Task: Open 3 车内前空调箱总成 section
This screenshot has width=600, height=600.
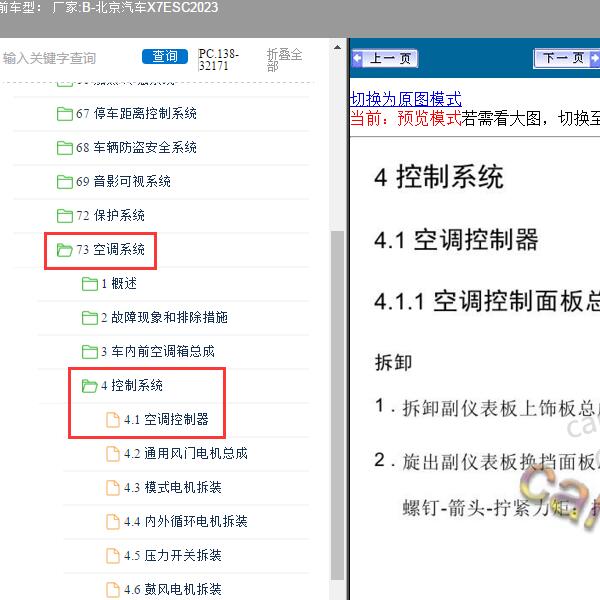Action: tap(158, 352)
